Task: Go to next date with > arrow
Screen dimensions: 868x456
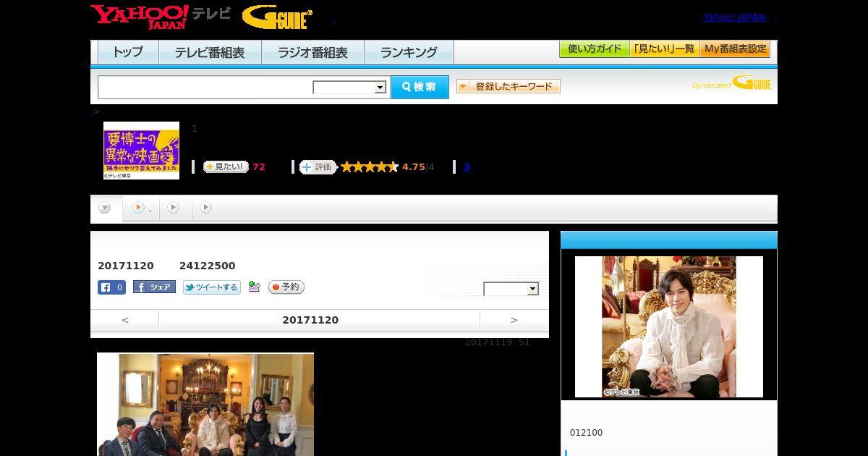Action: point(514,320)
